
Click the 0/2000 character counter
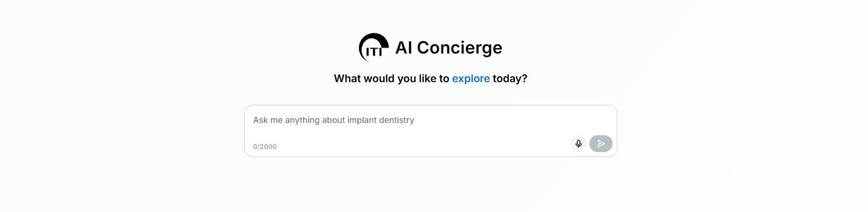click(x=265, y=147)
